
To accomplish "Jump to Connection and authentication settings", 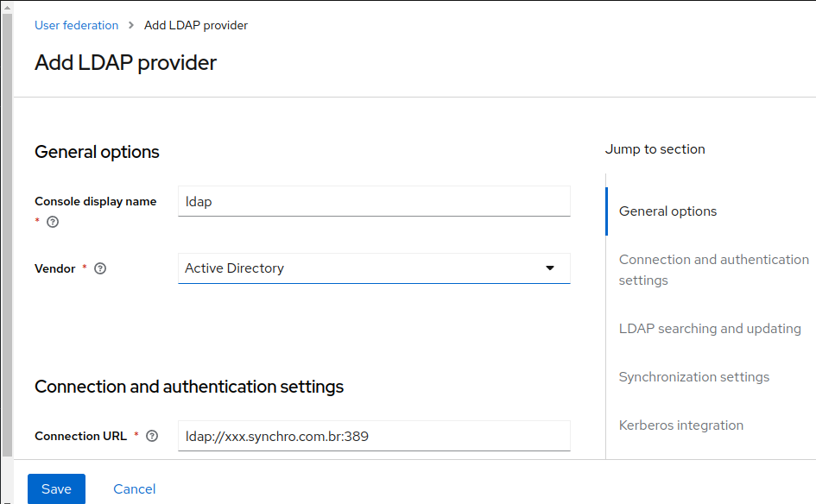I will click(x=713, y=269).
